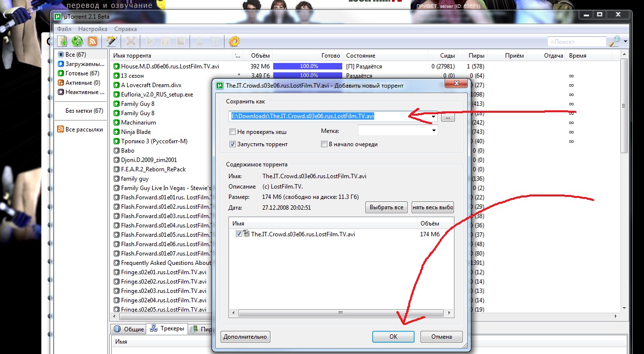
Task: Click the Add Torrent from URL globe icon
Action: click(x=77, y=41)
